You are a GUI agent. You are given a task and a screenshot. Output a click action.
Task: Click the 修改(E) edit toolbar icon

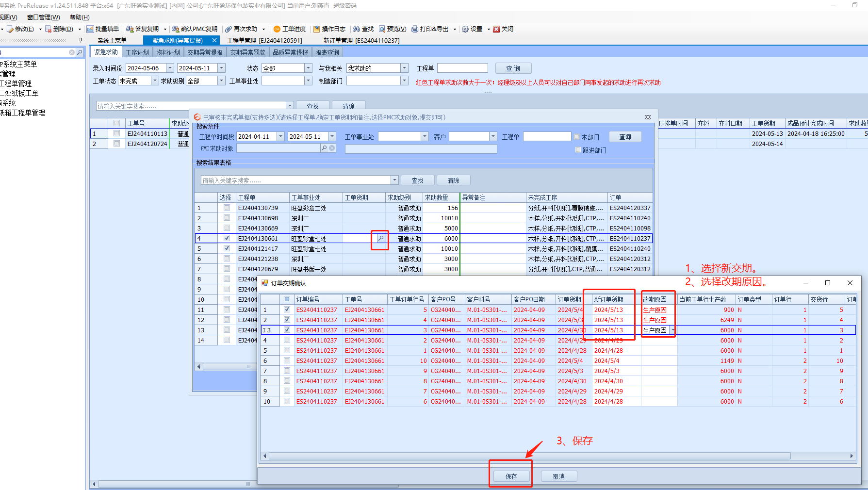pyautogui.click(x=10, y=29)
